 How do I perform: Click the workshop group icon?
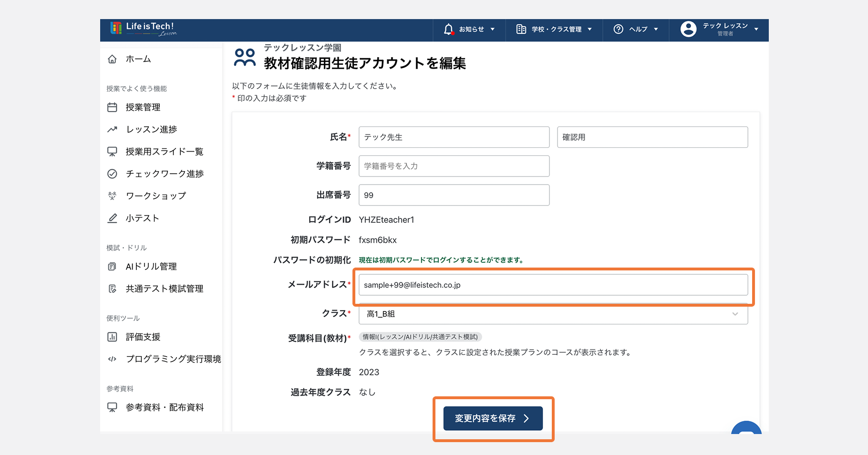[112, 196]
